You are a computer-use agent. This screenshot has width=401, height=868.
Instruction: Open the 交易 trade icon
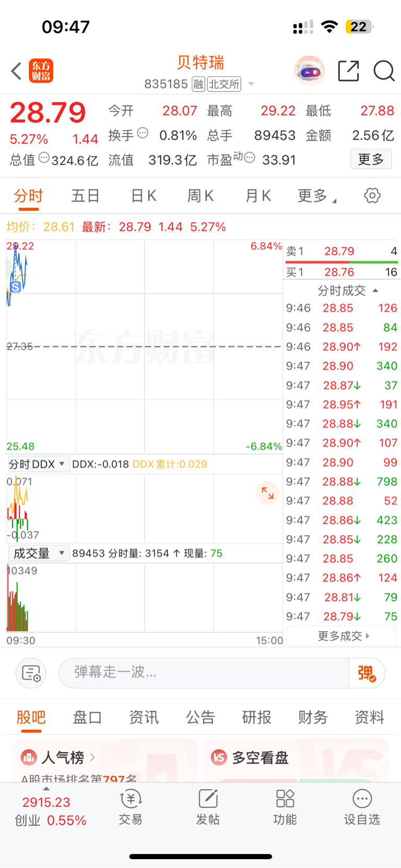click(131, 807)
